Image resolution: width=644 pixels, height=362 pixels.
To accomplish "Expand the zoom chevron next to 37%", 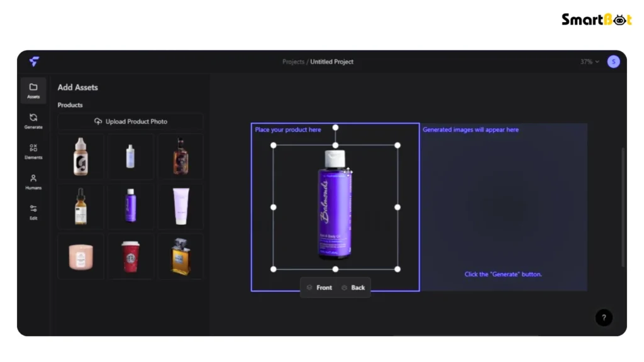I will [596, 62].
